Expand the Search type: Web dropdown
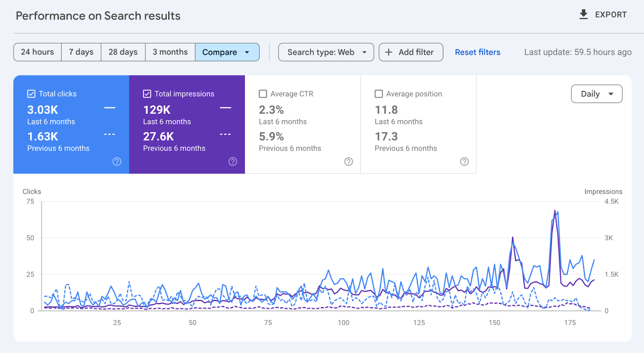Screen dimensions: 644x353 (326, 52)
